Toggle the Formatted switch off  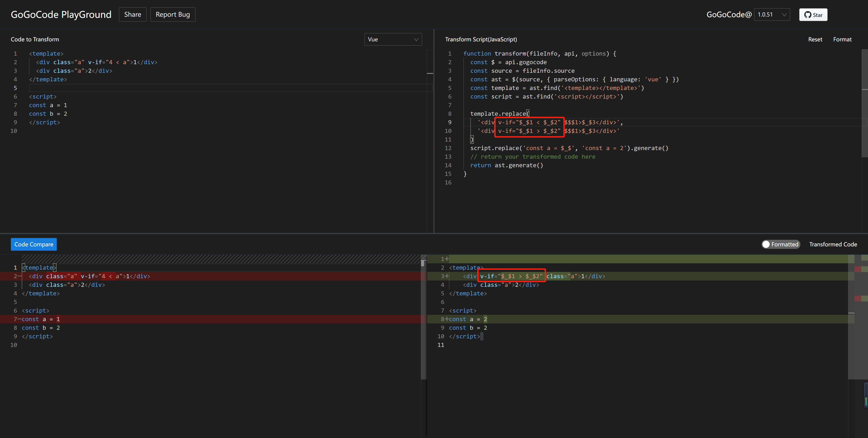781,244
